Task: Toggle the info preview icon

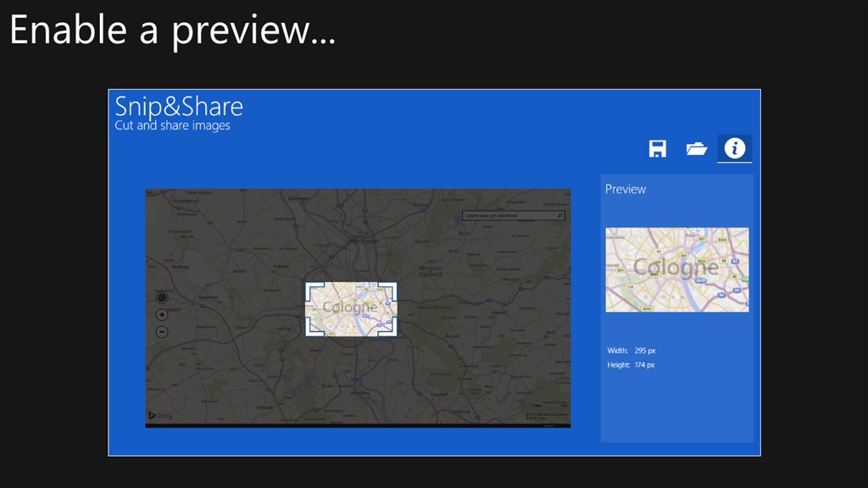Action: 735,148
